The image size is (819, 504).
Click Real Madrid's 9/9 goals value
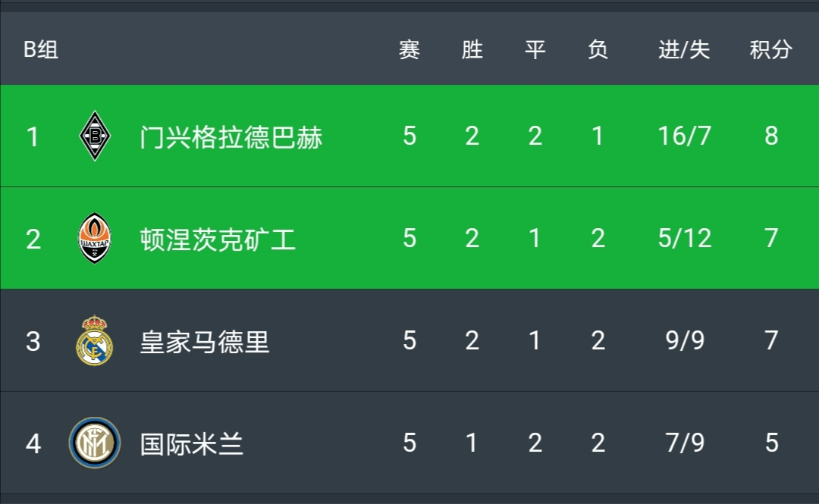click(x=684, y=340)
